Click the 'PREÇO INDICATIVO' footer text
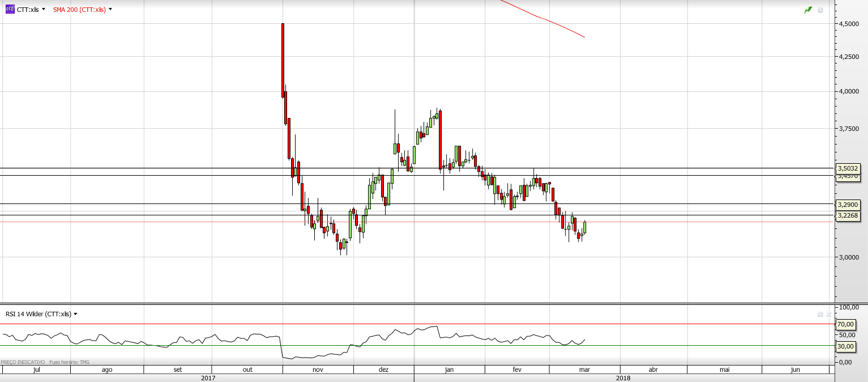This screenshot has height=382, width=868. pos(23,362)
